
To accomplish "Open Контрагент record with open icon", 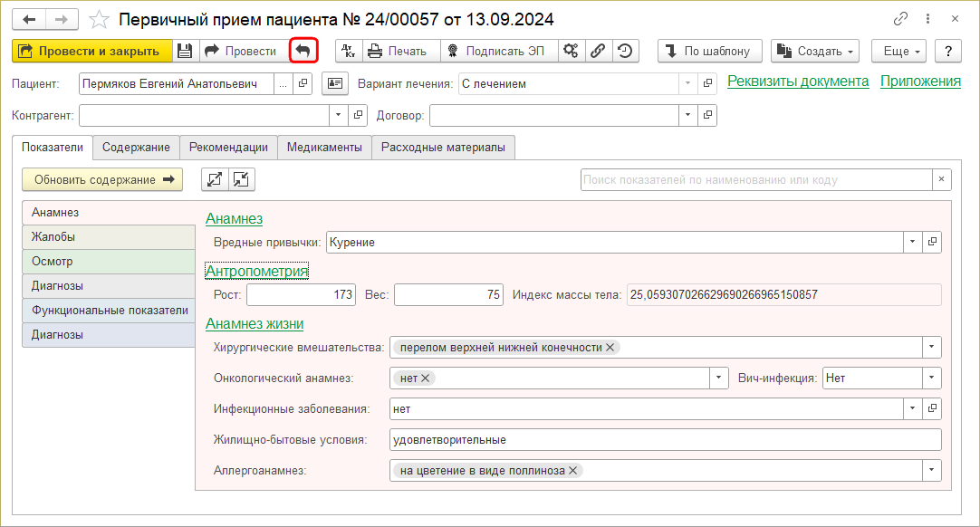I will [358, 115].
